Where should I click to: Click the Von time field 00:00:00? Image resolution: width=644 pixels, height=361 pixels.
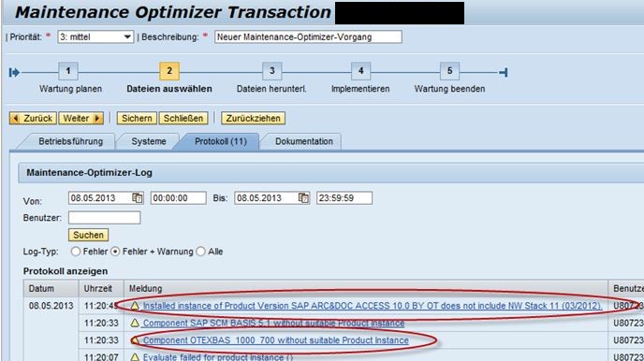click(x=178, y=197)
